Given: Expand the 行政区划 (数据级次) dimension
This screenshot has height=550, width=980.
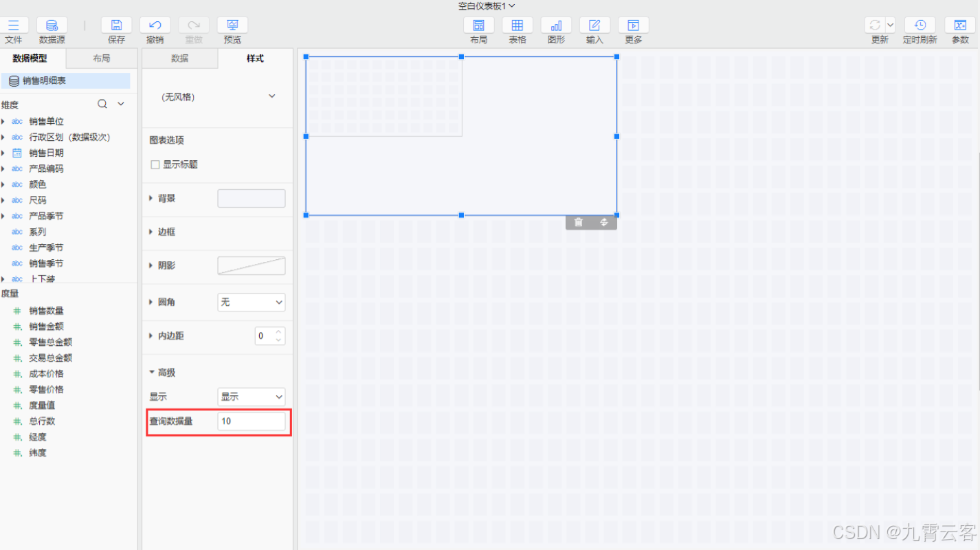Looking at the screenshot, I should coord(3,137).
